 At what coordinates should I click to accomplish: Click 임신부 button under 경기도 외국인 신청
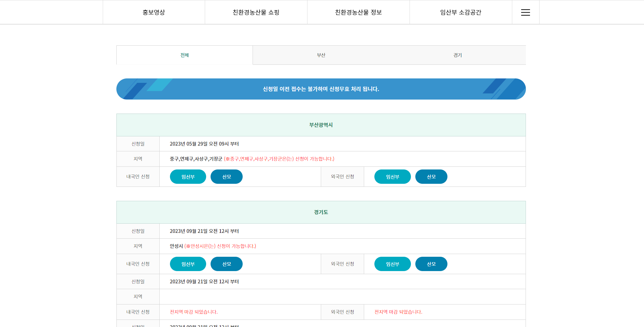392,264
